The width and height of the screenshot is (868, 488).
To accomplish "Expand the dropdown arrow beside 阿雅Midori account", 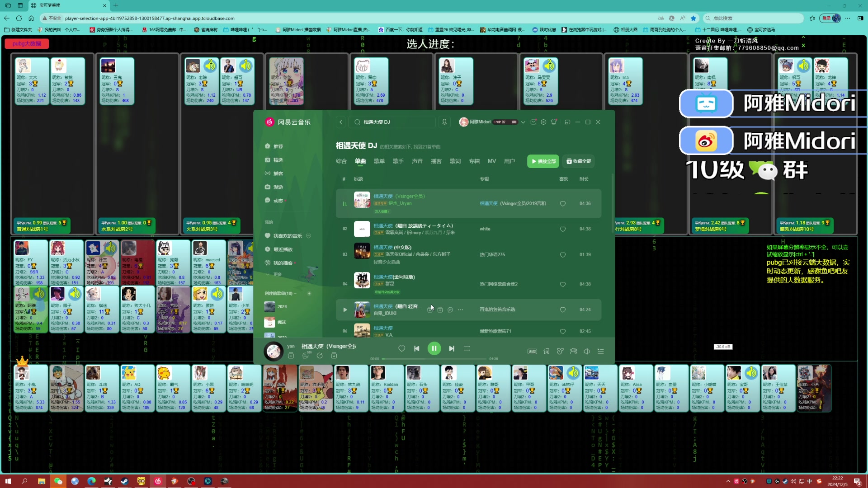I will click(x=523, y=122).
